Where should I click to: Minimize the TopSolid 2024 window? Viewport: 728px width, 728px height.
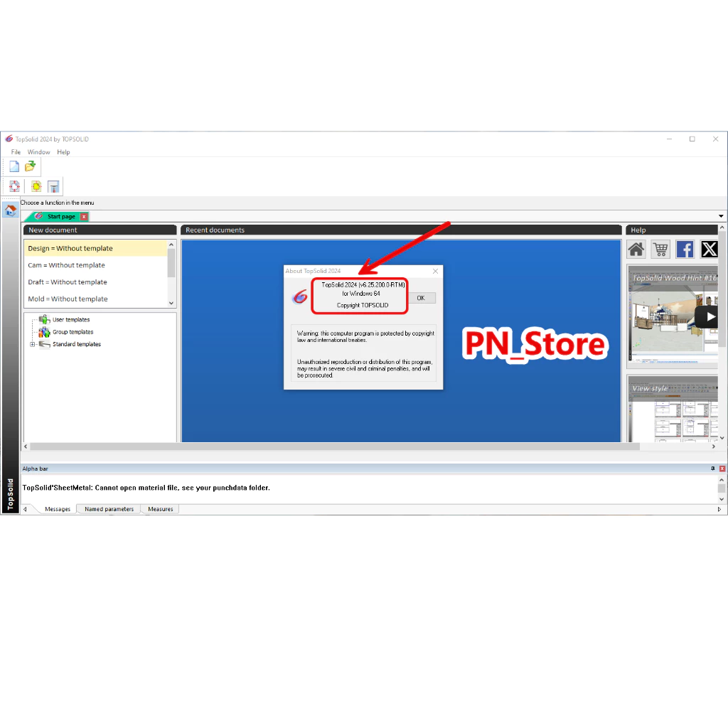click(x=670, y=139)
